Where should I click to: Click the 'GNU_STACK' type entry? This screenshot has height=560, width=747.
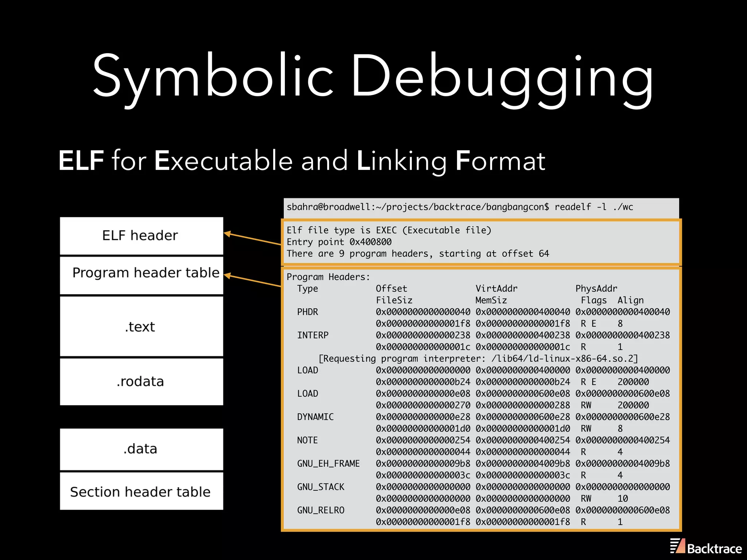click(x=321, y=487)
